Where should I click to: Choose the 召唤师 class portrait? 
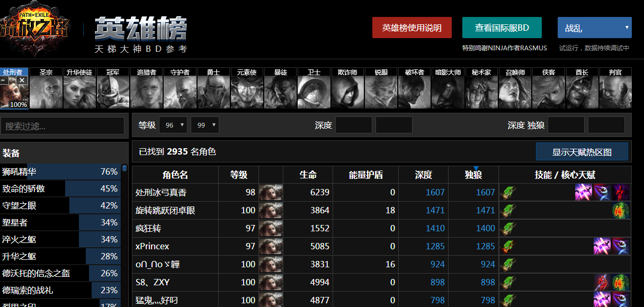515,88
